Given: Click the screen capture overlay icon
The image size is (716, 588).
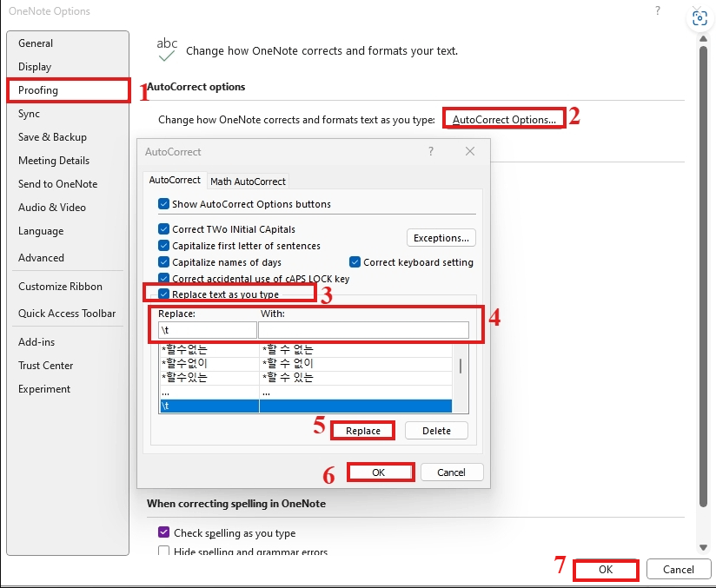Looking at the screenshot, I should pos(699,18).
